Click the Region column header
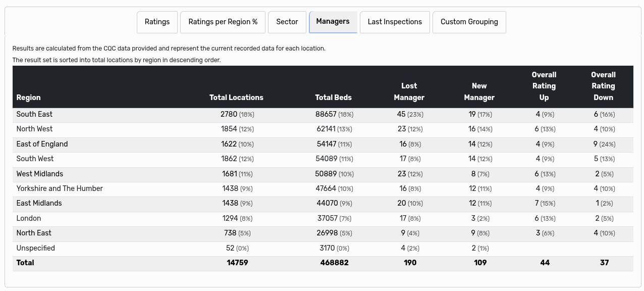The width and height of the screenshot is (644, 291). click(28, 98)
